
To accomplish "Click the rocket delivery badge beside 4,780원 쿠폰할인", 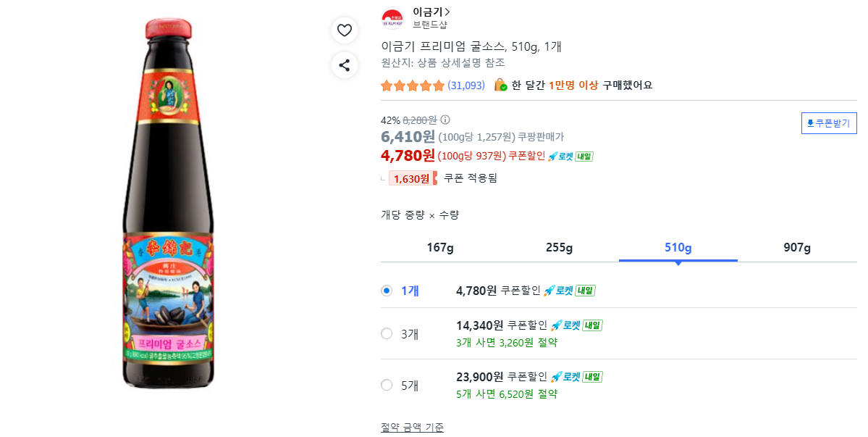I will click(x=570, y=157).
